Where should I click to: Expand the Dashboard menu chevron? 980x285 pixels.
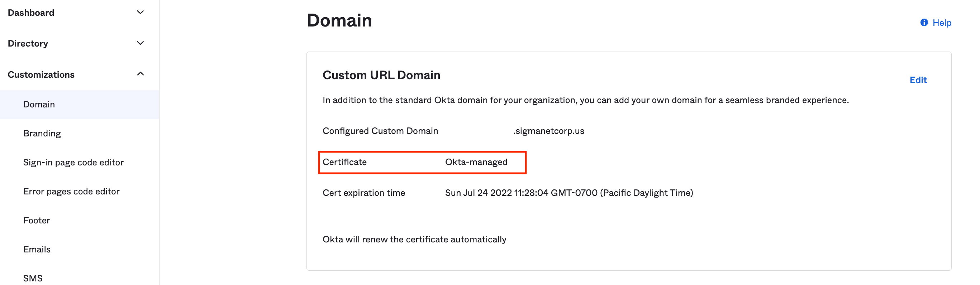[x=141, y=13]
